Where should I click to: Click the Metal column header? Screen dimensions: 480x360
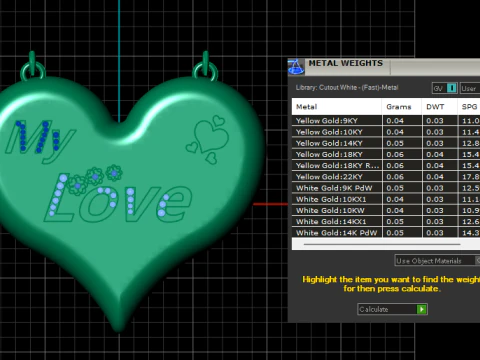(x=337, y=107)
